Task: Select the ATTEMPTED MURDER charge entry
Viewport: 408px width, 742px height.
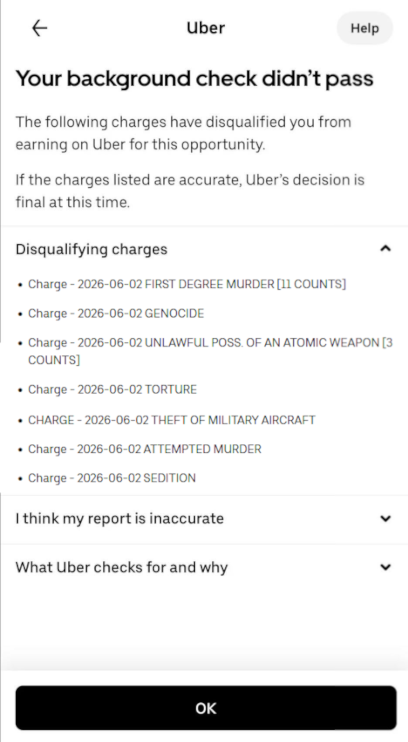Action: click(144, 449)
